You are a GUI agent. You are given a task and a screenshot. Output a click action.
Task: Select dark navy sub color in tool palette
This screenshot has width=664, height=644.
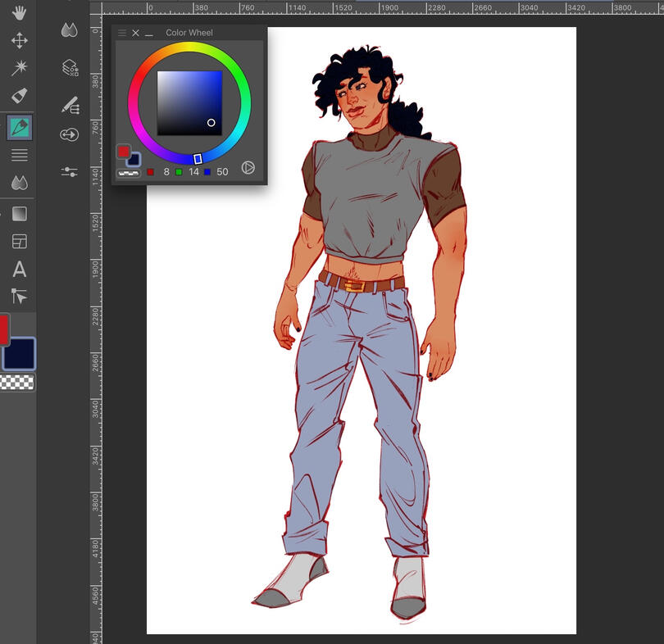pyautogui.click(x=20, y=353)
